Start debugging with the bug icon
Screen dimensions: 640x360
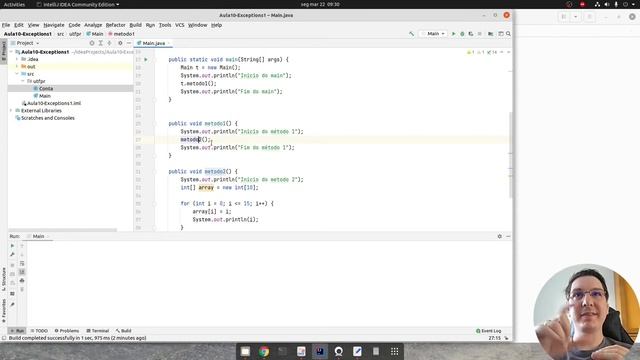[x=462, y=34]
